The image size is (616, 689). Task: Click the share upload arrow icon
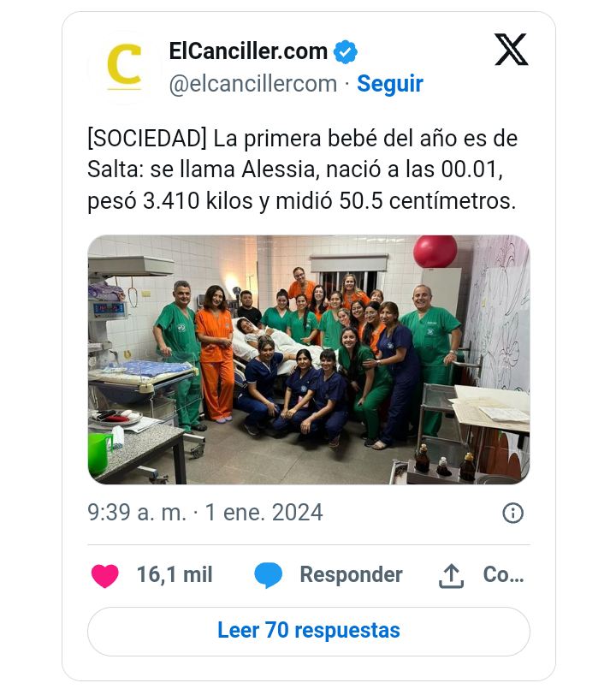451,576
